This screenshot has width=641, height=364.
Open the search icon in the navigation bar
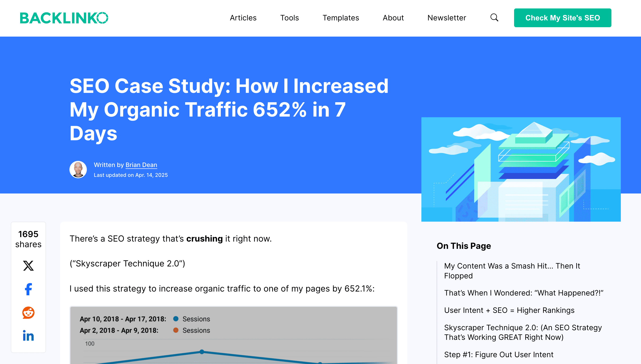[494, 18]
